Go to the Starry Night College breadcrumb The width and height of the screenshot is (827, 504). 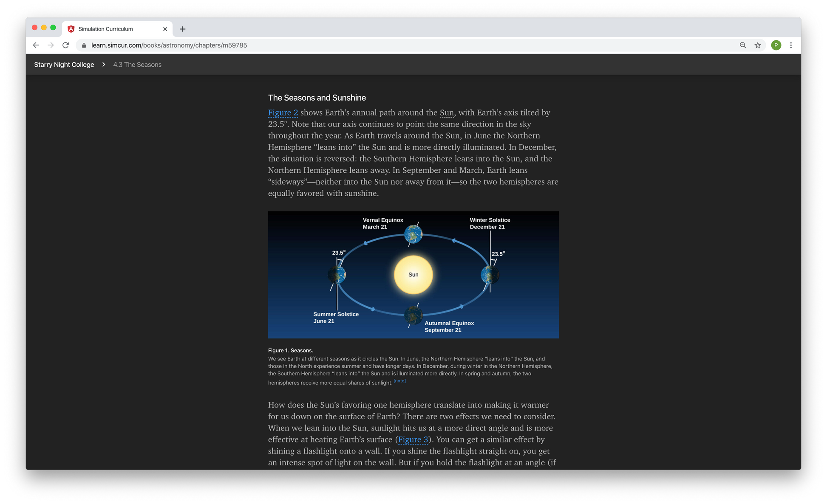pos(64,65)
